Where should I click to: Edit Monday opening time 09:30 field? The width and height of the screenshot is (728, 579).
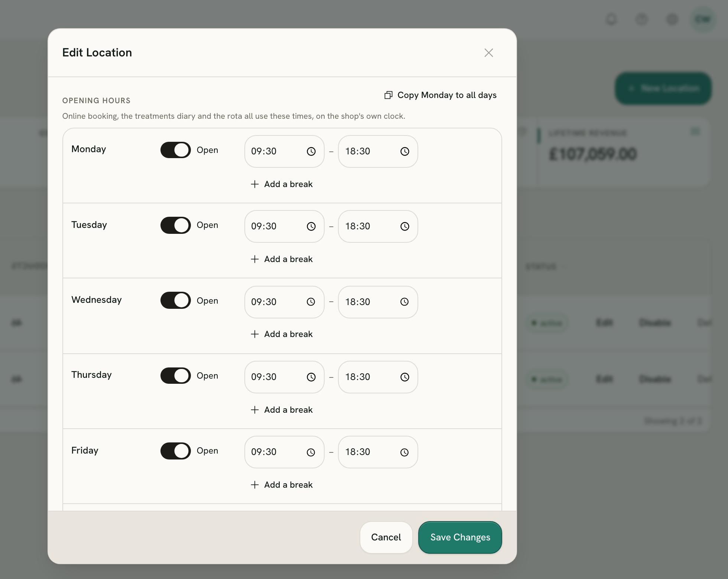[285, 151]
